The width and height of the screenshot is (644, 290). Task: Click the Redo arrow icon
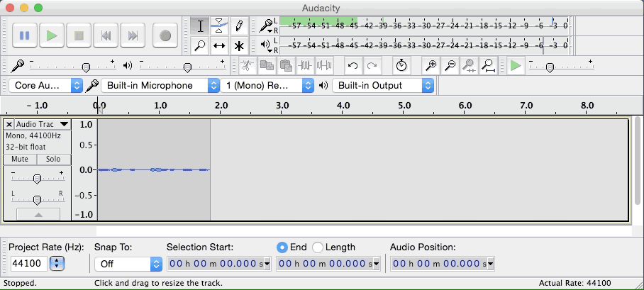coord(372,66)
